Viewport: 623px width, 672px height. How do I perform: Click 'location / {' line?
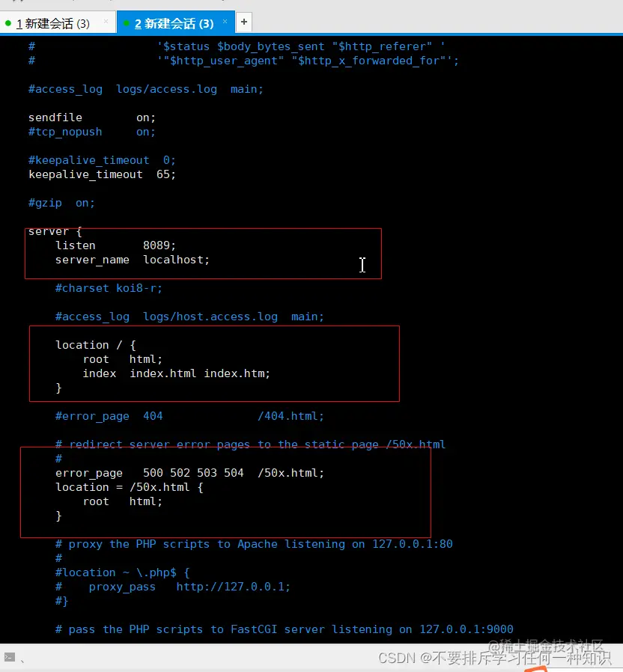(x=96, y=345)
